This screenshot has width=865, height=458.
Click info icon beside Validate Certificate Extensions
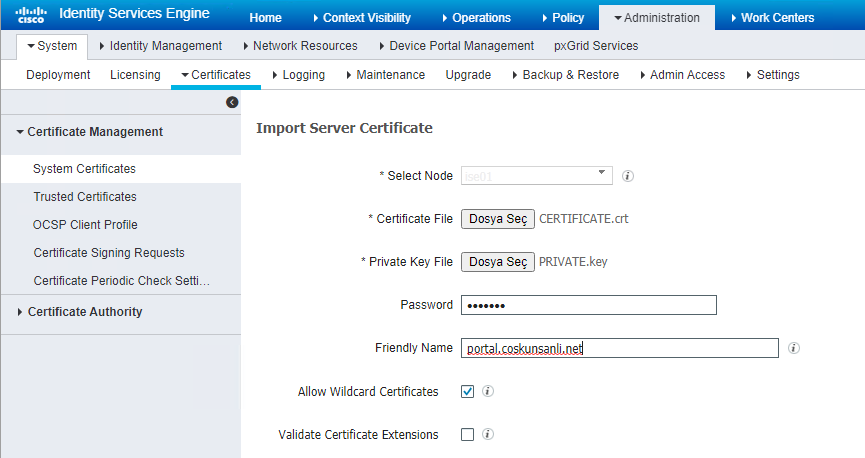(488, 434)
